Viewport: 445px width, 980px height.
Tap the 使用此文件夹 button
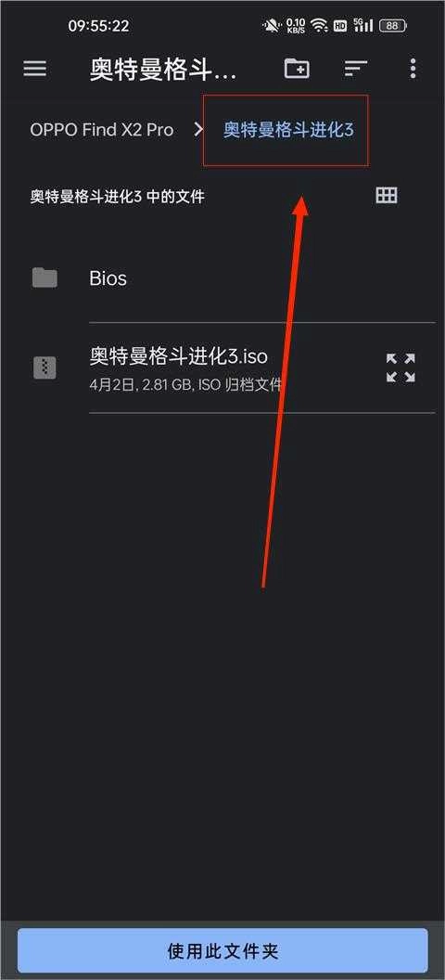222,951
